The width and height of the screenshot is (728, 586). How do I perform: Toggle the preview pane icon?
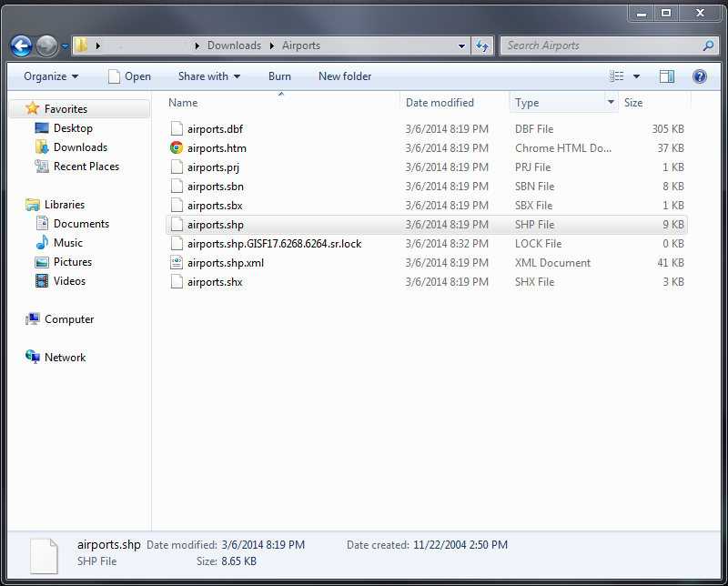click(667, 76)
